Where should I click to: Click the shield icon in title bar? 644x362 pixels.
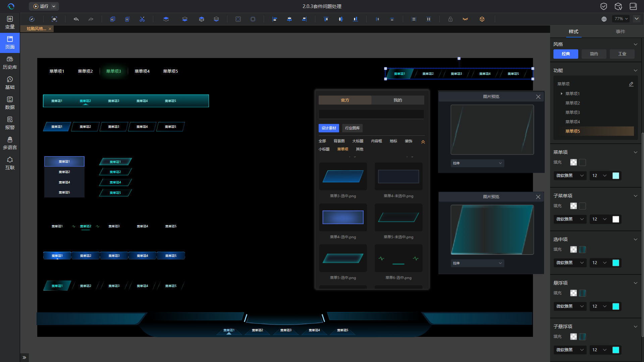(x=604, y=6)
